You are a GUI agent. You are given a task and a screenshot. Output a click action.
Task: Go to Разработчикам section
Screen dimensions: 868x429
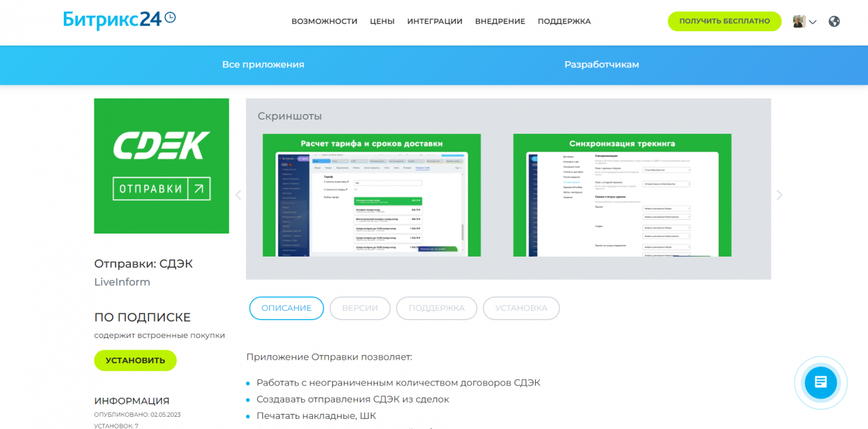601,64
